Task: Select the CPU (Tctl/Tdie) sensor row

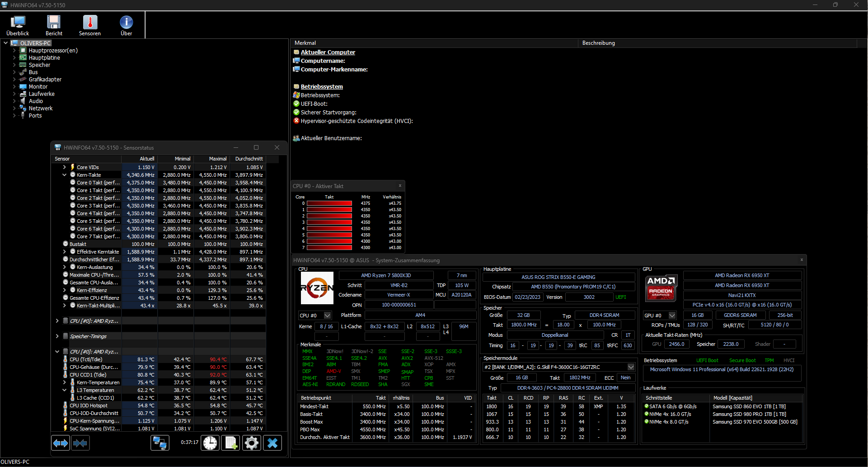Action: (159, 359)
